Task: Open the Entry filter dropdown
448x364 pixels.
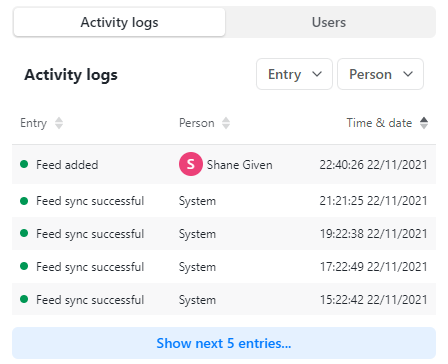Action: pyautogui.click(x=294, y=74)
